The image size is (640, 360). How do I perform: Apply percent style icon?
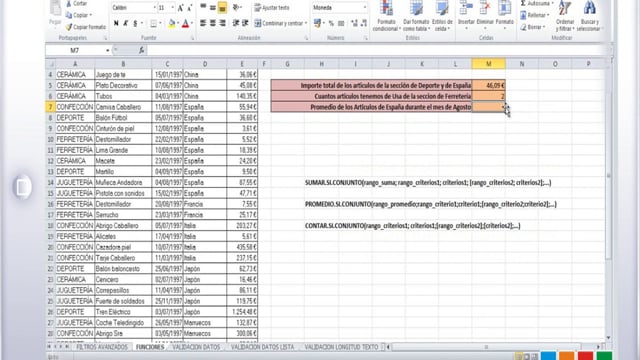[331, 24]
